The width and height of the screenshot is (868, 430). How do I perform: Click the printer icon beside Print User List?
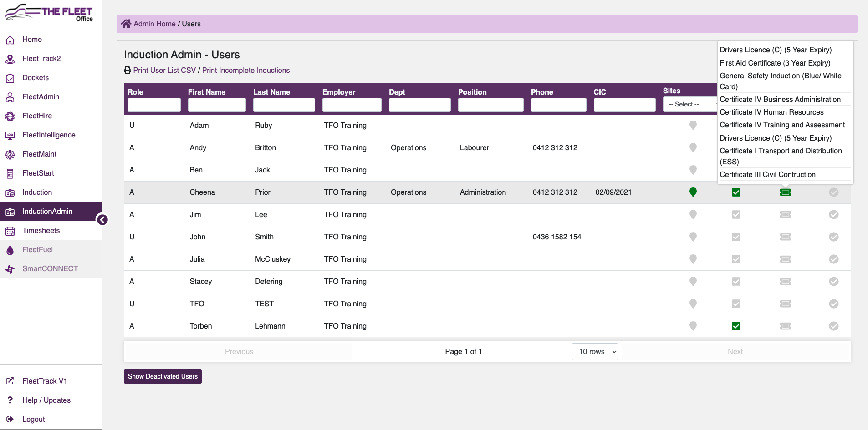(128, 70)
